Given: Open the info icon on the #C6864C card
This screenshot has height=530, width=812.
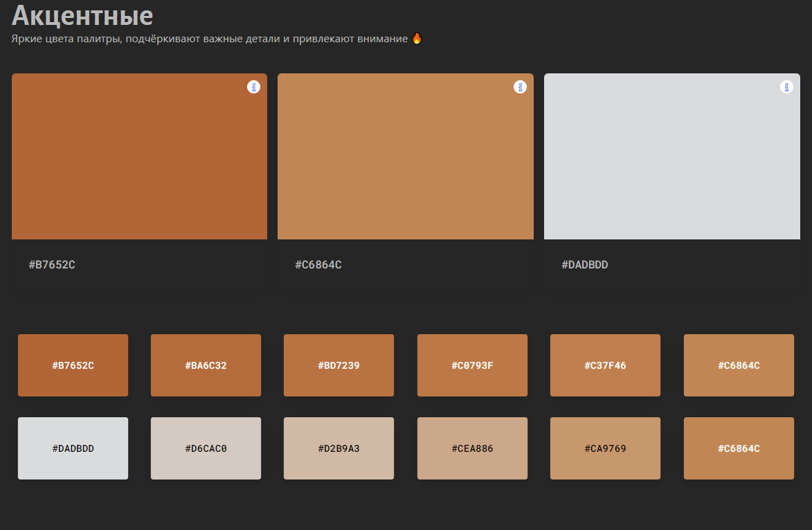Looking at the screenshot, I should pos(520,87).
